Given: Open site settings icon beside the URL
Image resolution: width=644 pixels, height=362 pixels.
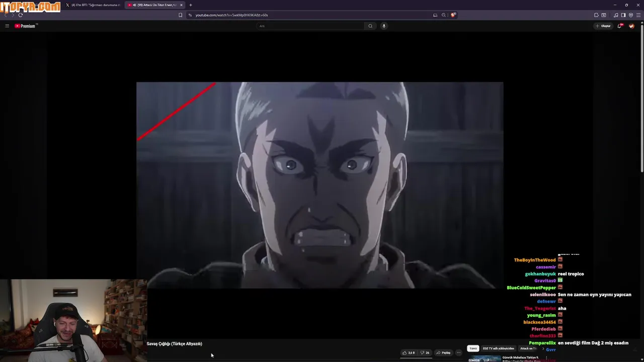Looking at the screenshot, I should coord(190,15).
